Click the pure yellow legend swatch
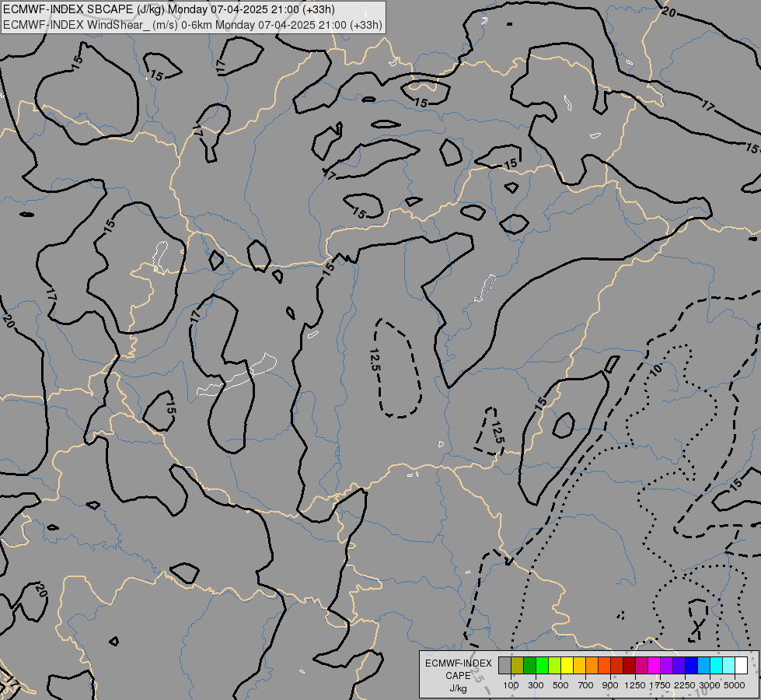761x700 pixels. 567,665
